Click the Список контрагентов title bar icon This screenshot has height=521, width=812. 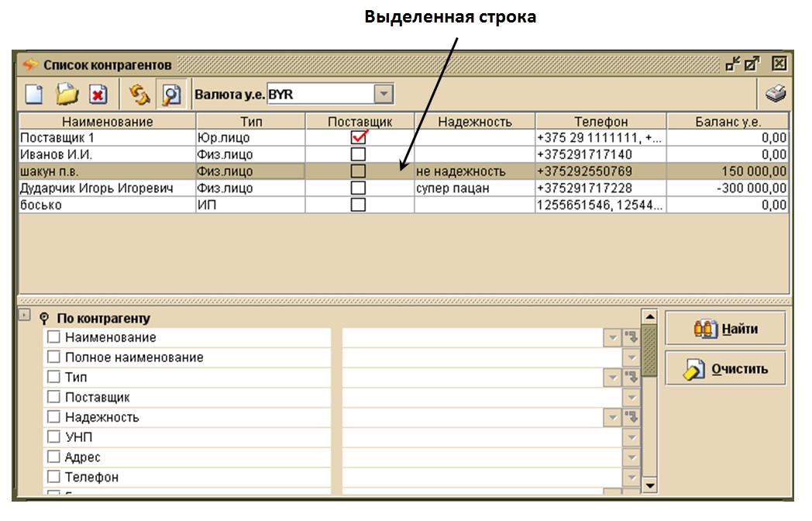[30, 65]
